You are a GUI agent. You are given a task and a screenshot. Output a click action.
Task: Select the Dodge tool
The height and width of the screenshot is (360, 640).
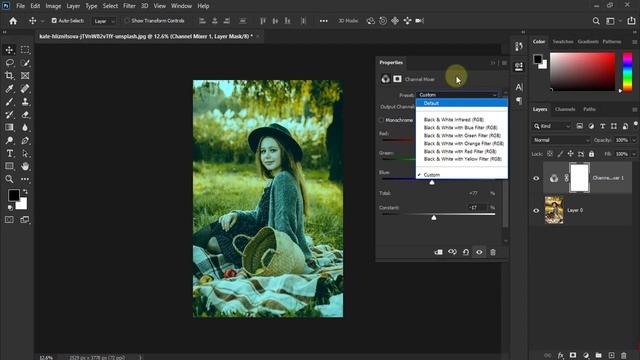tap(9, 140)
